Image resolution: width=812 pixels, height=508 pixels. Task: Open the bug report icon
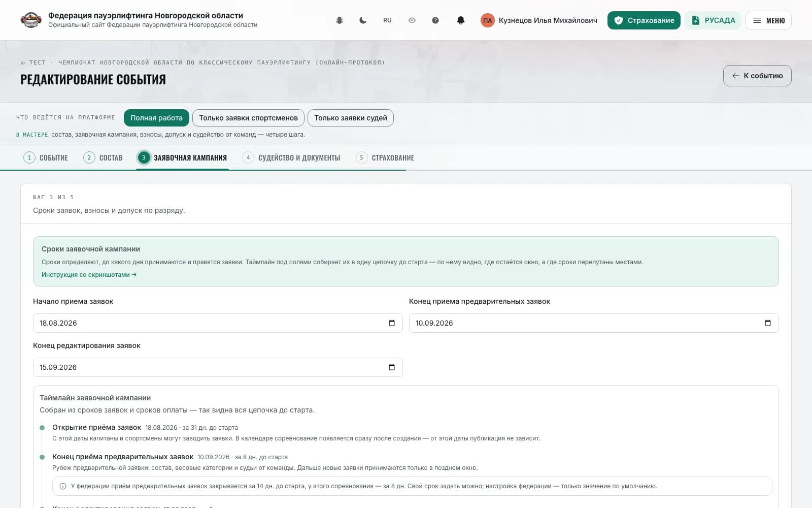[340, 20]
